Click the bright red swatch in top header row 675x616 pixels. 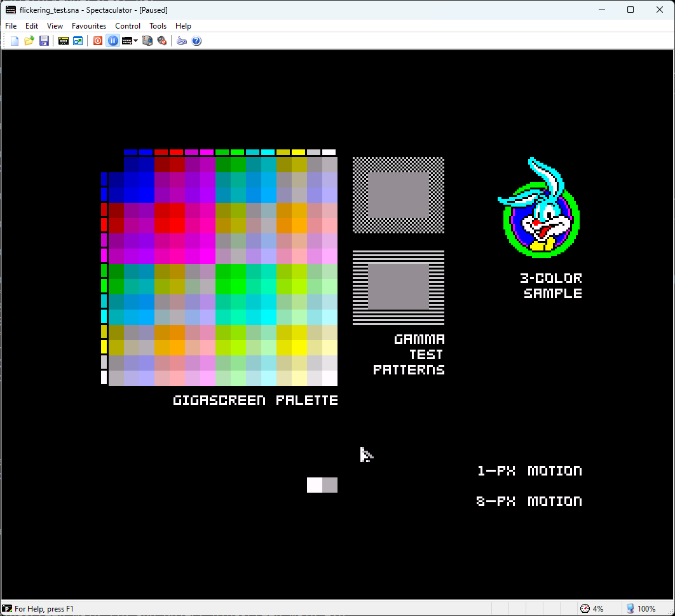176,152
